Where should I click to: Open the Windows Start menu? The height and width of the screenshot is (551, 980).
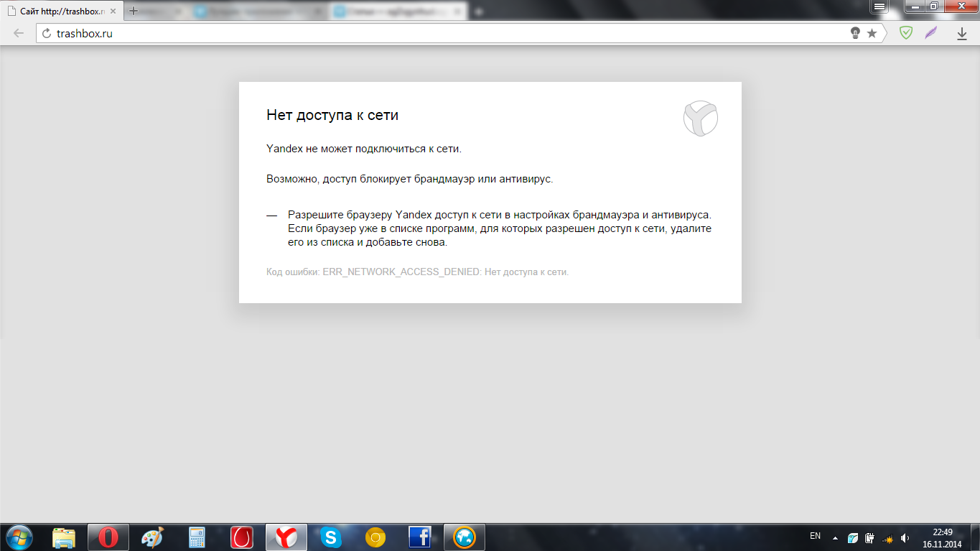[19, 537]
